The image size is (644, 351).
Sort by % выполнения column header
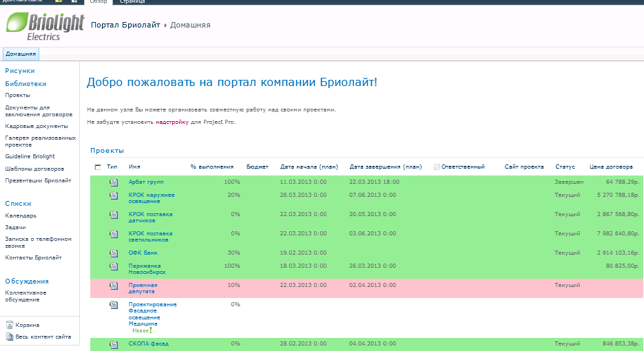(212, 167)
